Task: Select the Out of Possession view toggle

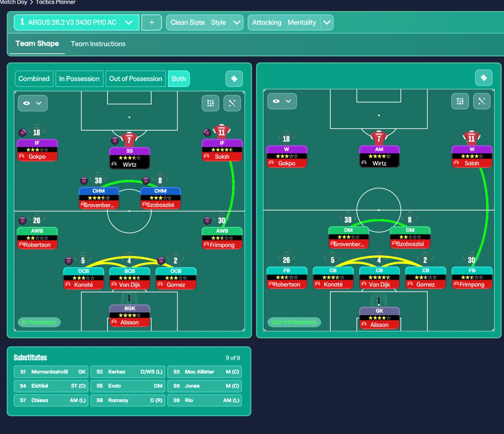Action: 135,79
